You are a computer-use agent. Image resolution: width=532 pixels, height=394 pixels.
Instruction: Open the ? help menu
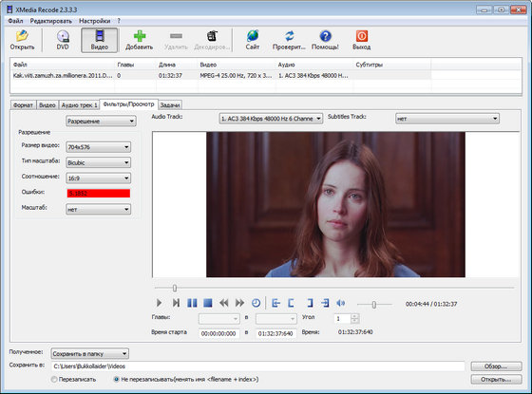119,21
